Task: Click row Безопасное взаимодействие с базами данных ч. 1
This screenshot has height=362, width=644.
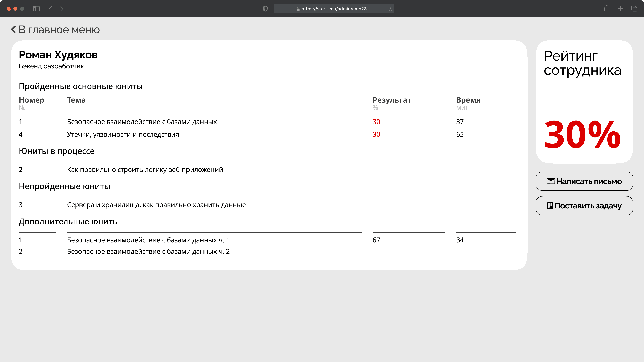Action: coord(267,240)
